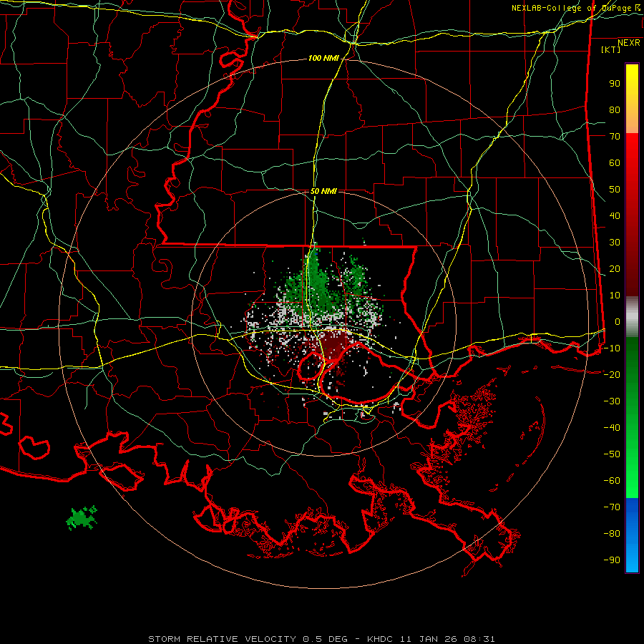This screenshot has height=644, width=644.
Task: Click the 100 NMI range ring label
Action: pos(323,59)
